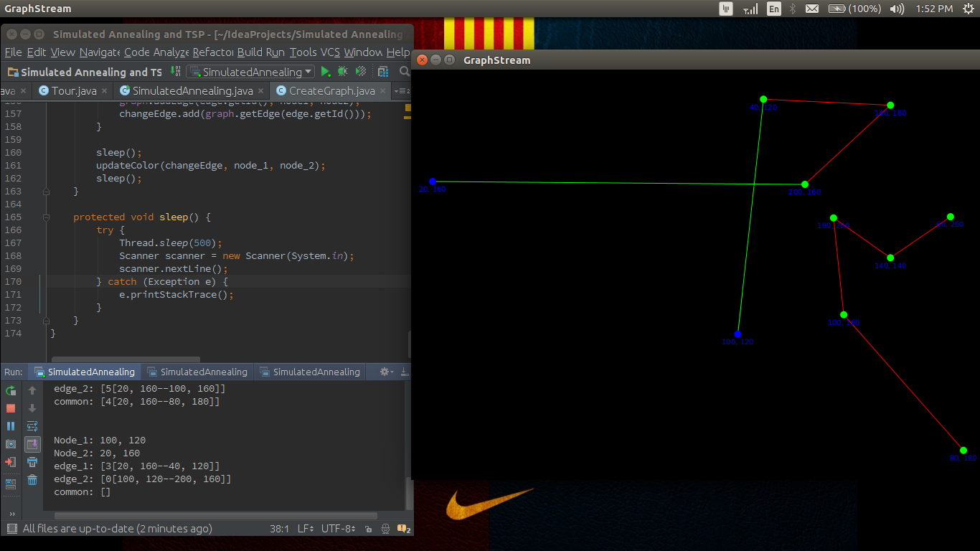Open the VCS menu
The width and height of the screenshot is (980, 551).
pyautogui.click(x=330, y=52)
